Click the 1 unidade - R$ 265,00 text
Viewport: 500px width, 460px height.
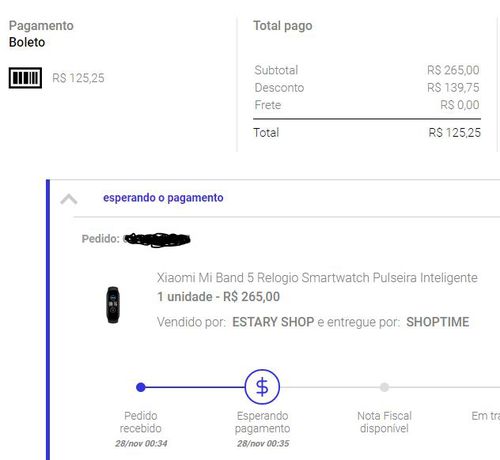(x=218, y=297)
